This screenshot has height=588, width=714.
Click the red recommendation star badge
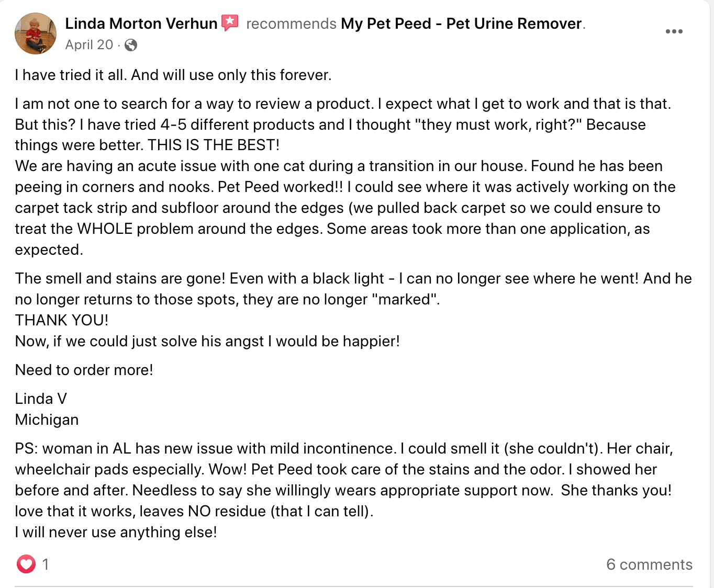(230, 23)
